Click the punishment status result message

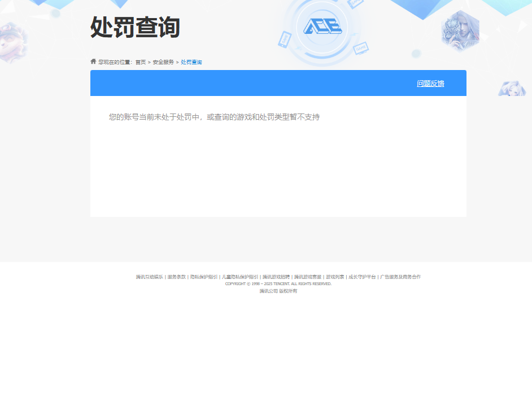213,117
